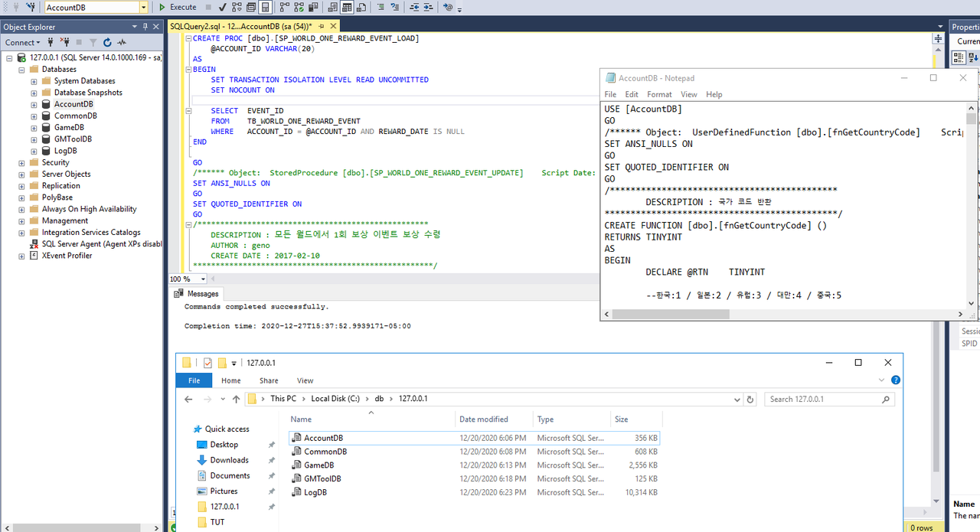Click Back arrow in File Explorer
980x532 pixels.
pyautogui.click(x=188, y=399)
